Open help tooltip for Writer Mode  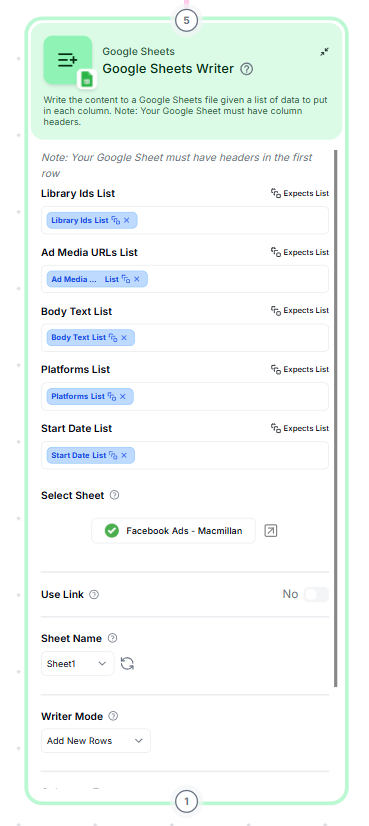113,716
